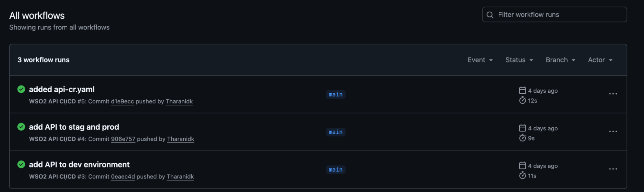Click the 'main' branch badge on the top run
The width and height of the screenshot is (644, 192).
click(335, 94)
